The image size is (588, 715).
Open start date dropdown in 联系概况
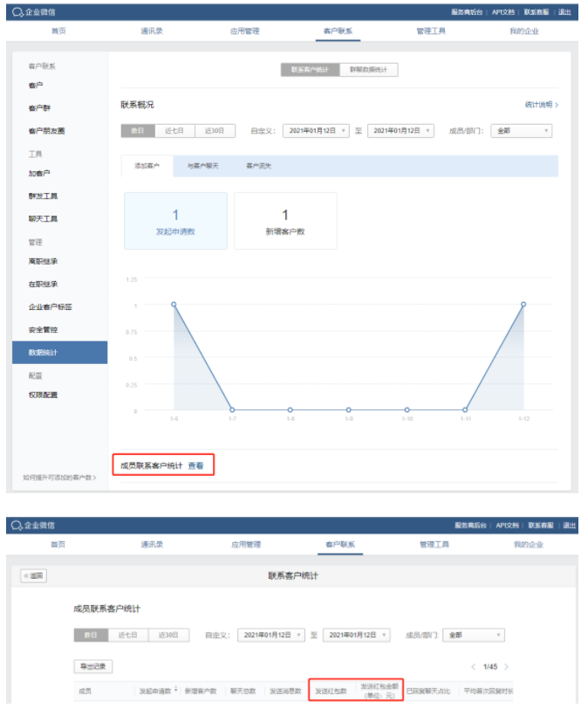pos(316,131)
